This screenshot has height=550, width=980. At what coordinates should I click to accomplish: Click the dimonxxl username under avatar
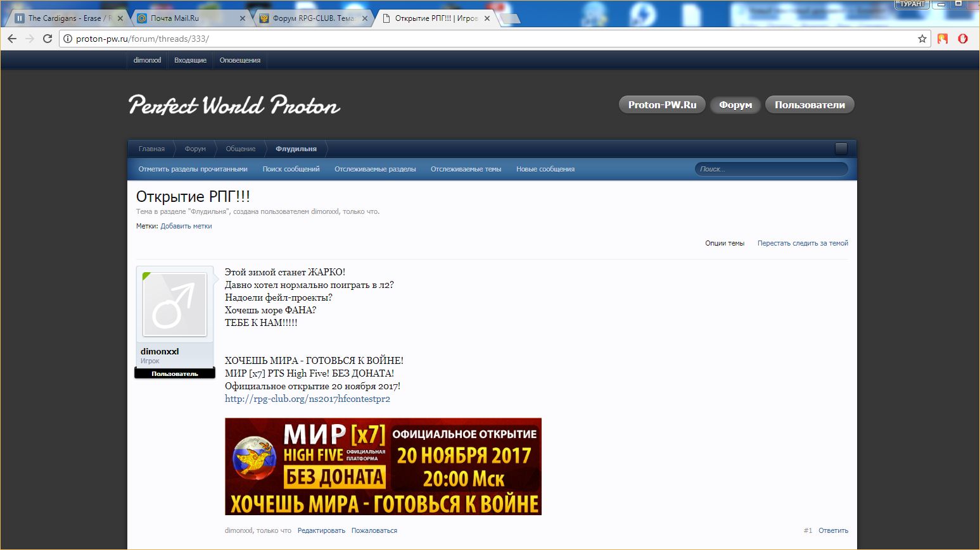point(160,351)
